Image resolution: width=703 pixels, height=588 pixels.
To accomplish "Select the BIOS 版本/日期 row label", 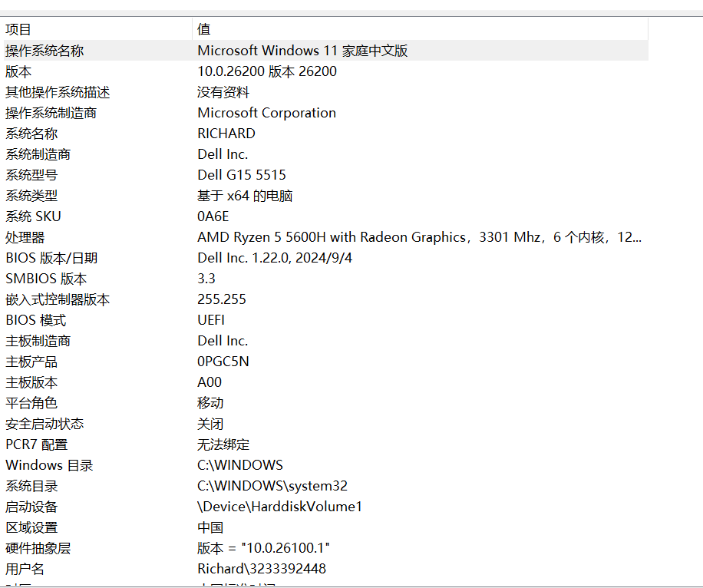I will (x=51, y=258).
